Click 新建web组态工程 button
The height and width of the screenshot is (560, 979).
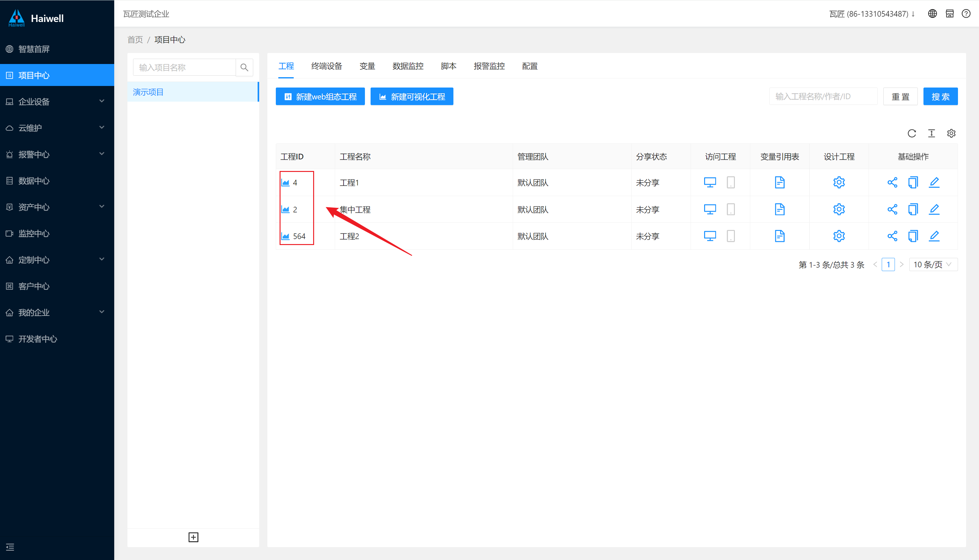(x=320, y=97)
